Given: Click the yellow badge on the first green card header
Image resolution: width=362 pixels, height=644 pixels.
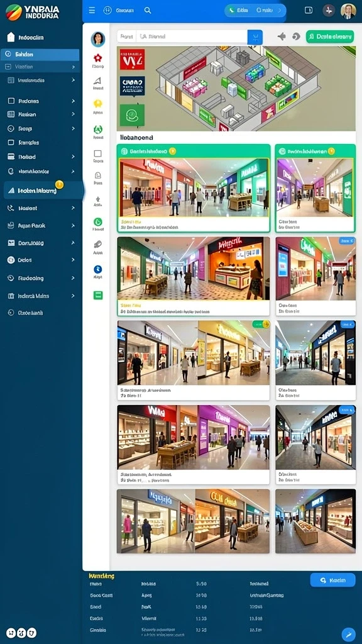Looking at the screenshot, I should [172, 151].
